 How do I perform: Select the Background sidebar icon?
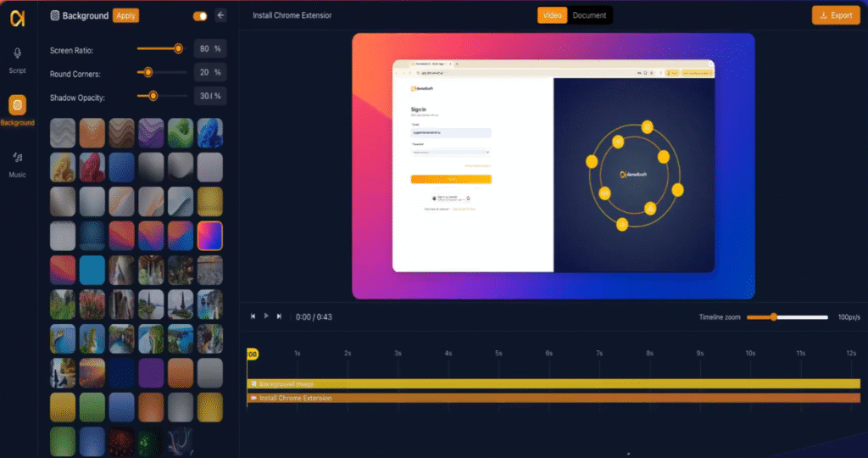tap(18, 105)
